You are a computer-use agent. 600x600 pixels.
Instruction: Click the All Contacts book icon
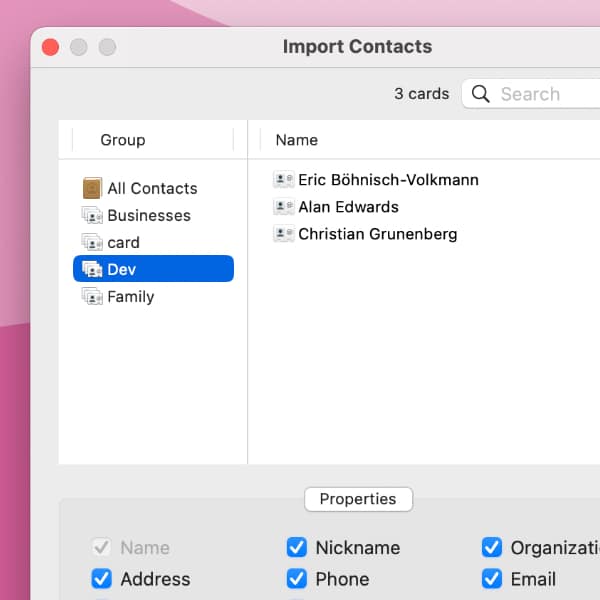(x=92, y=188)
